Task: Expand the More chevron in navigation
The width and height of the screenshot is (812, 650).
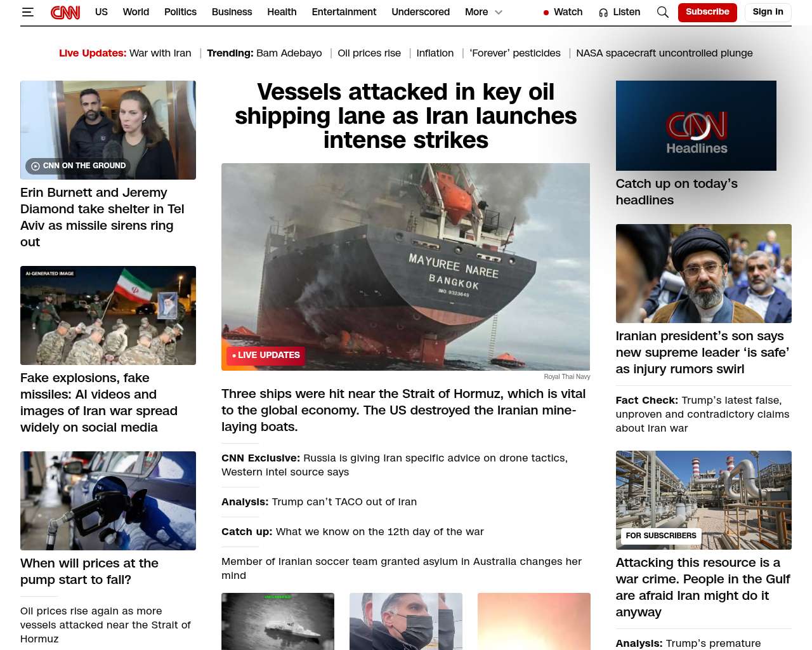Action: click(x=499, y=12)
